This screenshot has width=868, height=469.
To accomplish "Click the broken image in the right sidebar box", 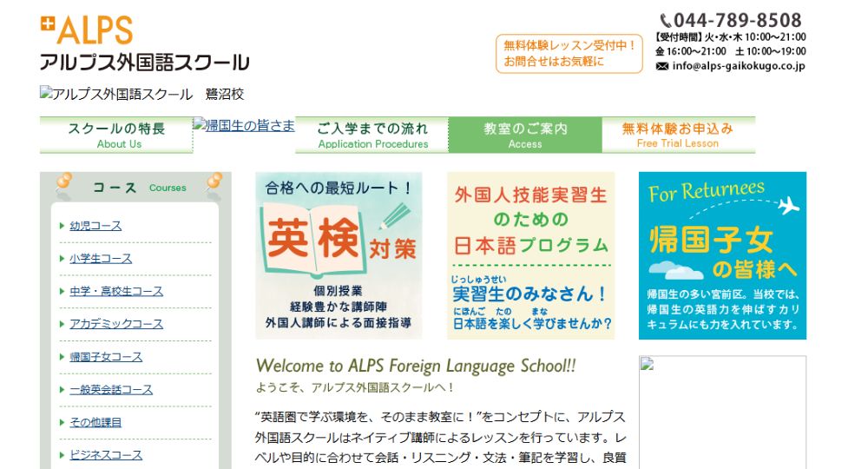I will [648, 364].
